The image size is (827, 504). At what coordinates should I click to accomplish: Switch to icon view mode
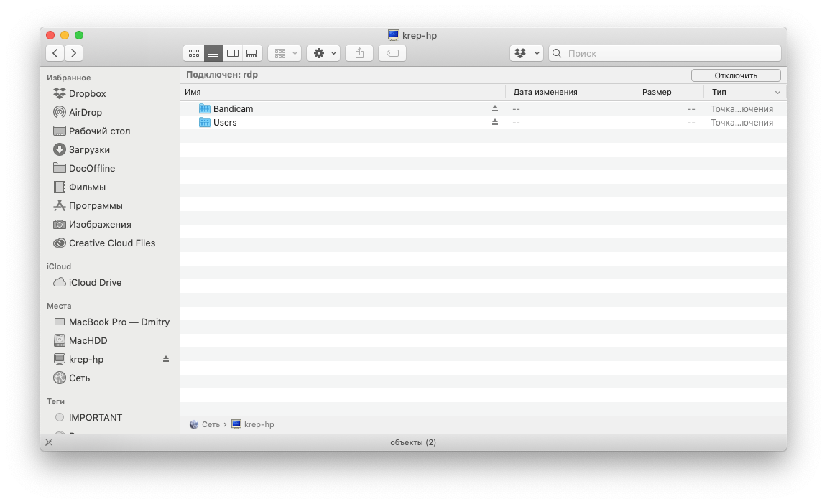[193, 53]
